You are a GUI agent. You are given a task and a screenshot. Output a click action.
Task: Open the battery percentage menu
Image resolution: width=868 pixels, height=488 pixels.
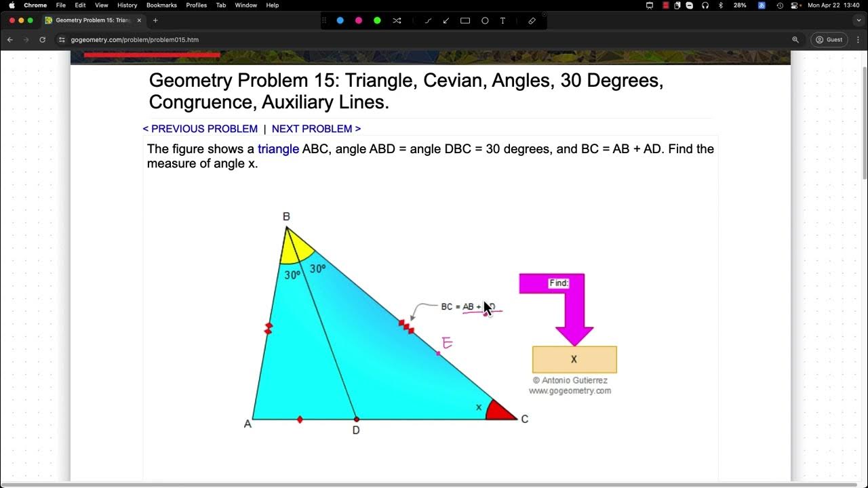[739, 5]
